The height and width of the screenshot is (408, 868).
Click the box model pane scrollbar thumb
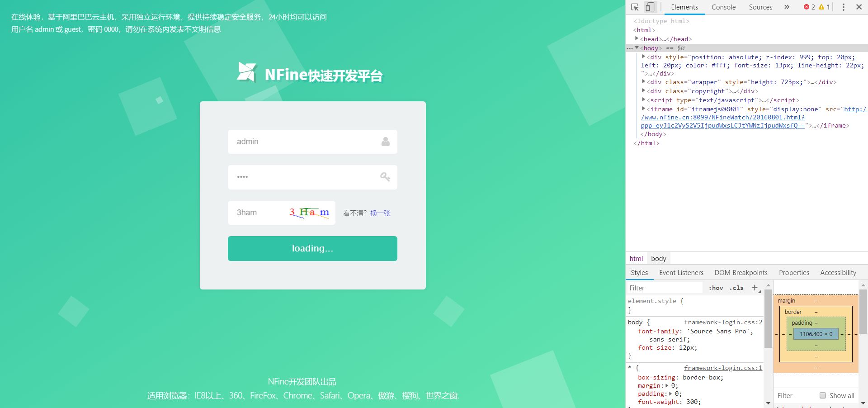pyautogui.click(x=863, y=311)
